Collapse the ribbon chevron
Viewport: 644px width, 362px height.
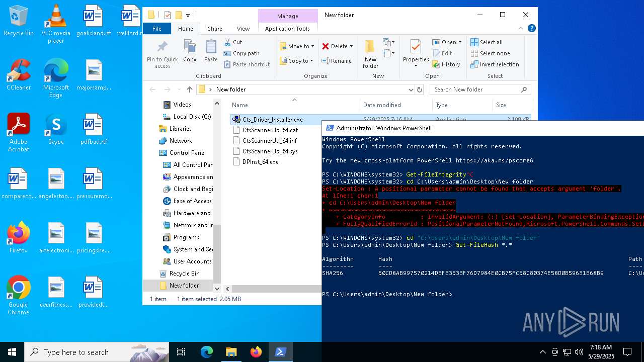coord(522,29)
